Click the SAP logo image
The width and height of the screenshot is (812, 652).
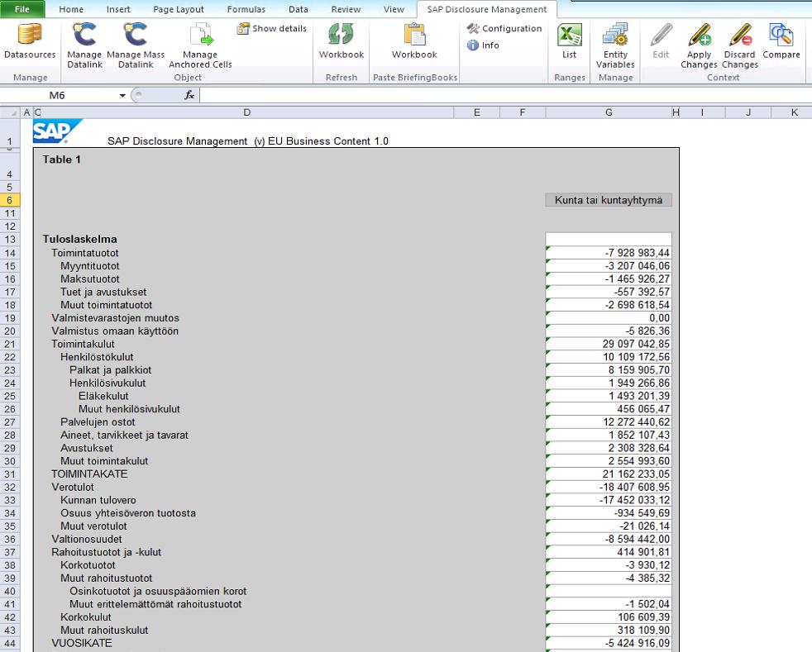pyautogui.click(x=57, y=131)
